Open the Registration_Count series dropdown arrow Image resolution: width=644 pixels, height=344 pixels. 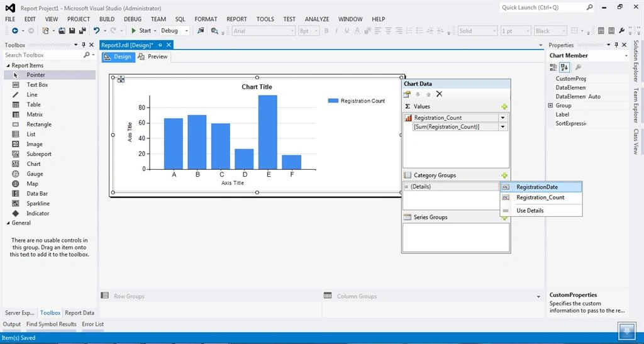[x=502, y=118]
